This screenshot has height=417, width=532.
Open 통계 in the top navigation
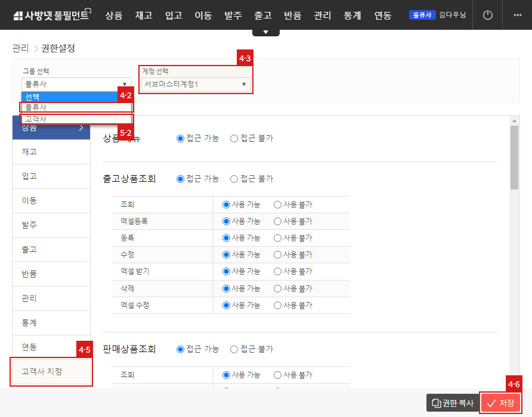point(352,15)
